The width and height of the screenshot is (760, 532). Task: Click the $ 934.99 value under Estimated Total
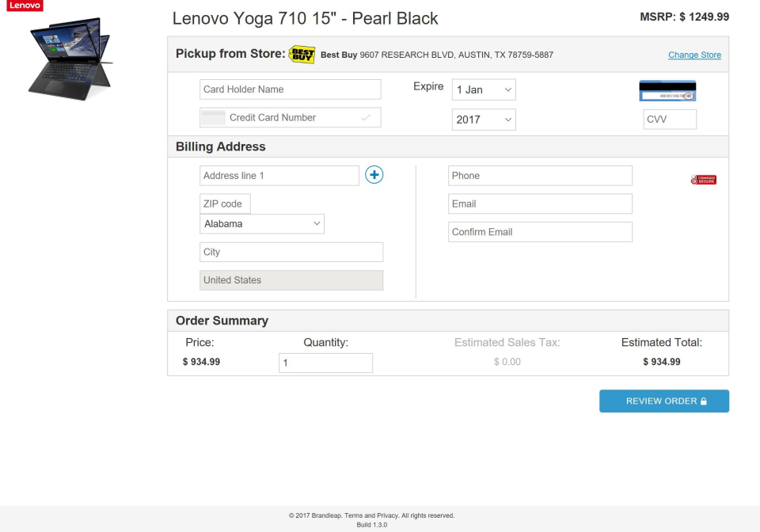(x=662, y=362)
